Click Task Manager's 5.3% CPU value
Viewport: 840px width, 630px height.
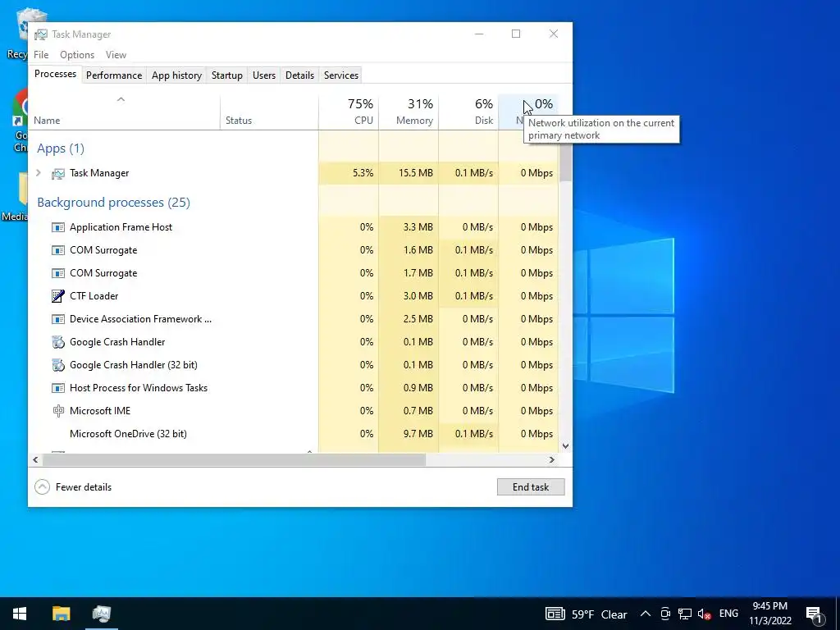(x=363, y=173)
